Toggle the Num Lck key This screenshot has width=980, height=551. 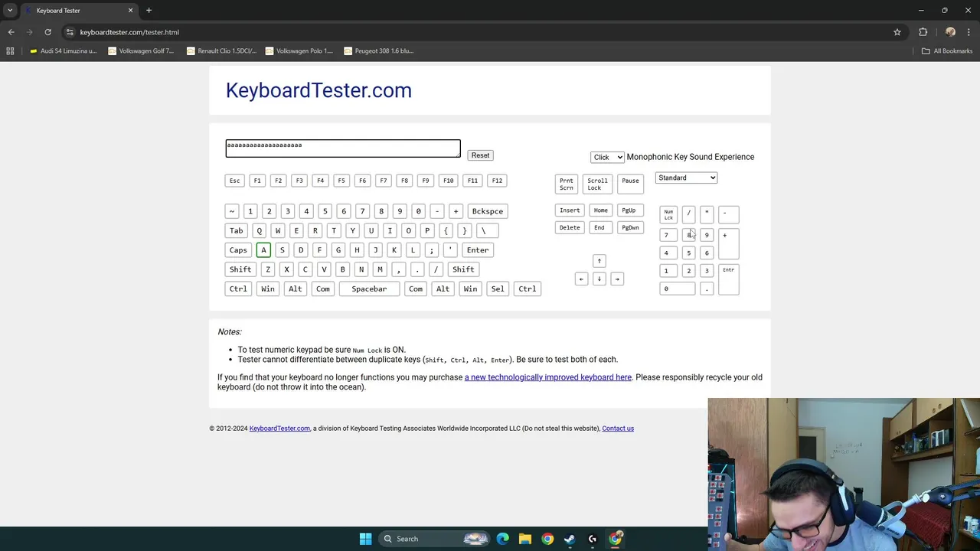point(668,214)
